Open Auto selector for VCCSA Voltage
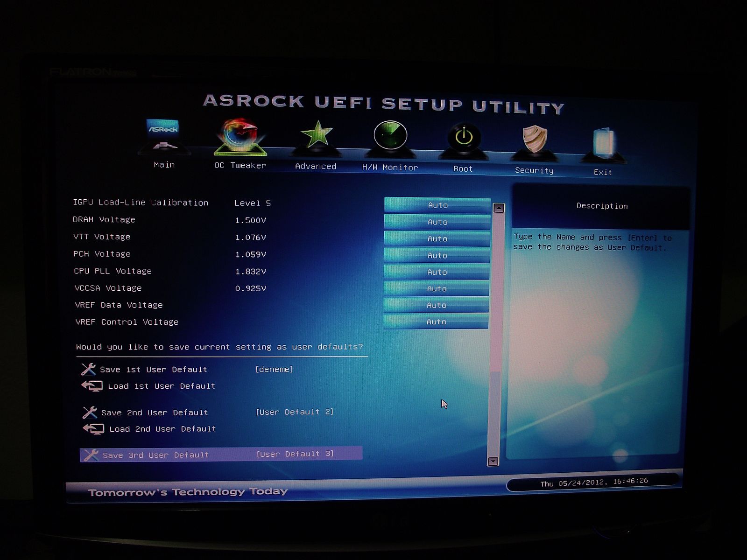The height and width of the screenshot is (560, 747). tap(437, 288)
